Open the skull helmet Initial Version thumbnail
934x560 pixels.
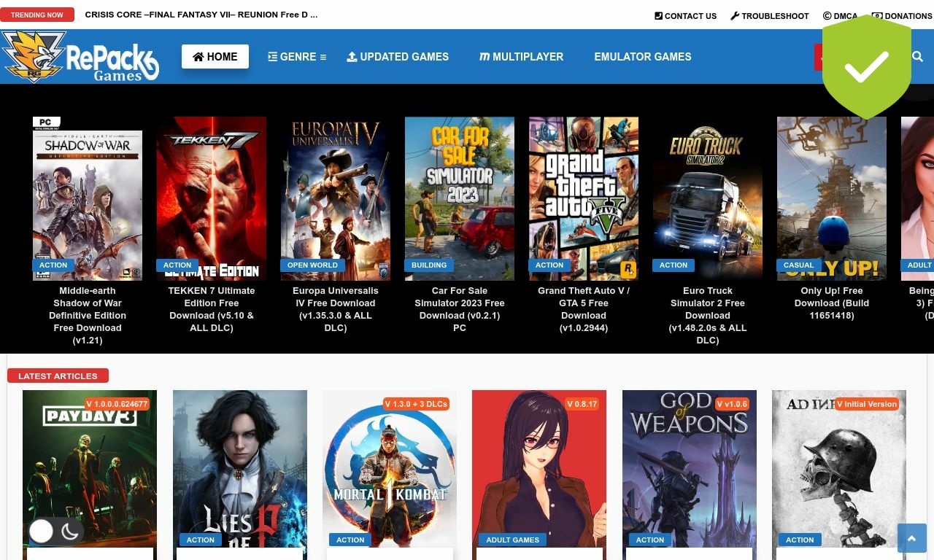click(x=839, y=469)
